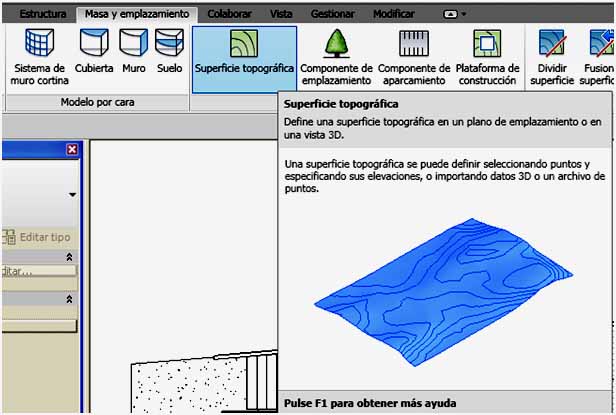Screen dimensions: 616x415
Task: Switch to the Estructura ribbon tab
Action: coord(43,14)
